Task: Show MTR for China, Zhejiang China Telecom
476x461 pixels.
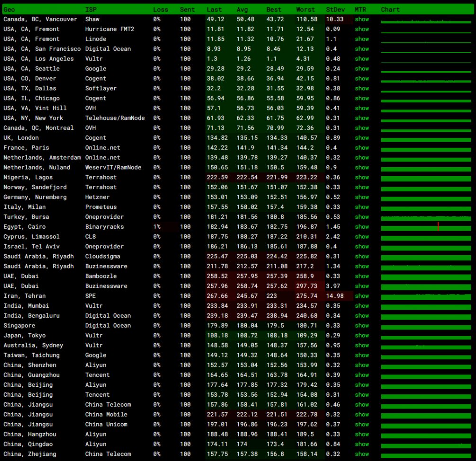Action: point(361,454)
